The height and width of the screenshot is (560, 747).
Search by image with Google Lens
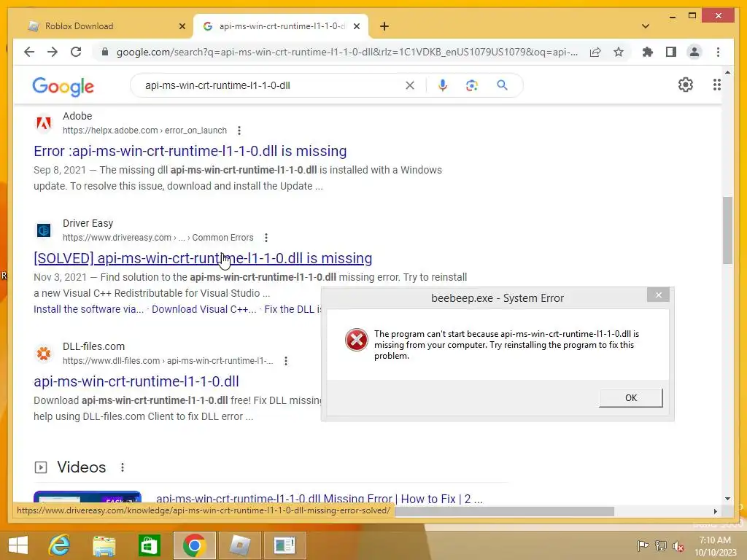(472, 85)
